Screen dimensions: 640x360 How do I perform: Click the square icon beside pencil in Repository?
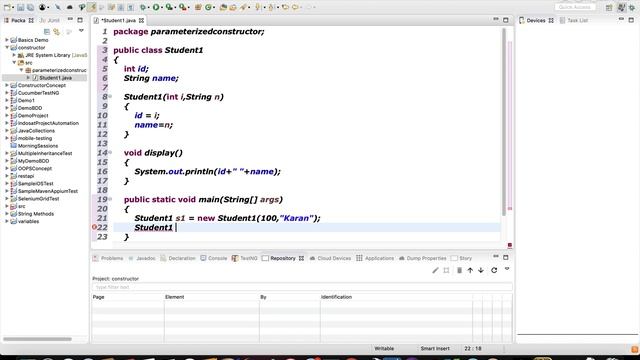click(x=447, y=270)
